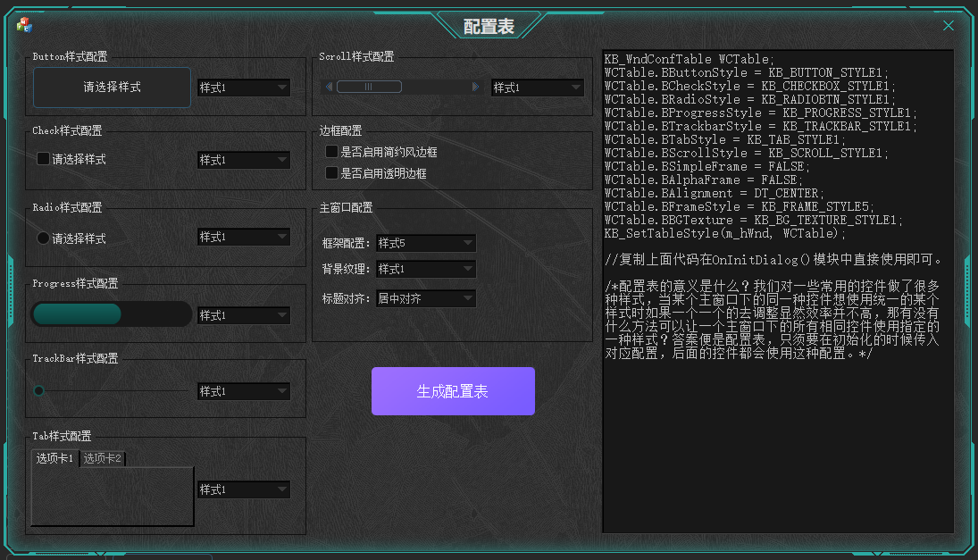The width and height of the screenshot is (978, 560).
Task: Click the WCTable.BFrameStyle = KB_FRAME_STYLE5 line
Action: (x=740, y=206)
